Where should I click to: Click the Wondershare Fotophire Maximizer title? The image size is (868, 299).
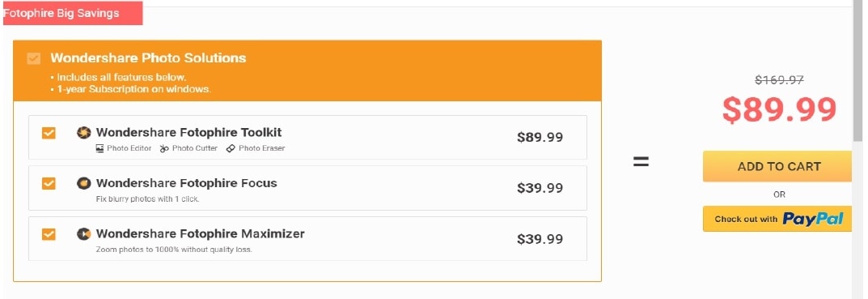[201, 233]
